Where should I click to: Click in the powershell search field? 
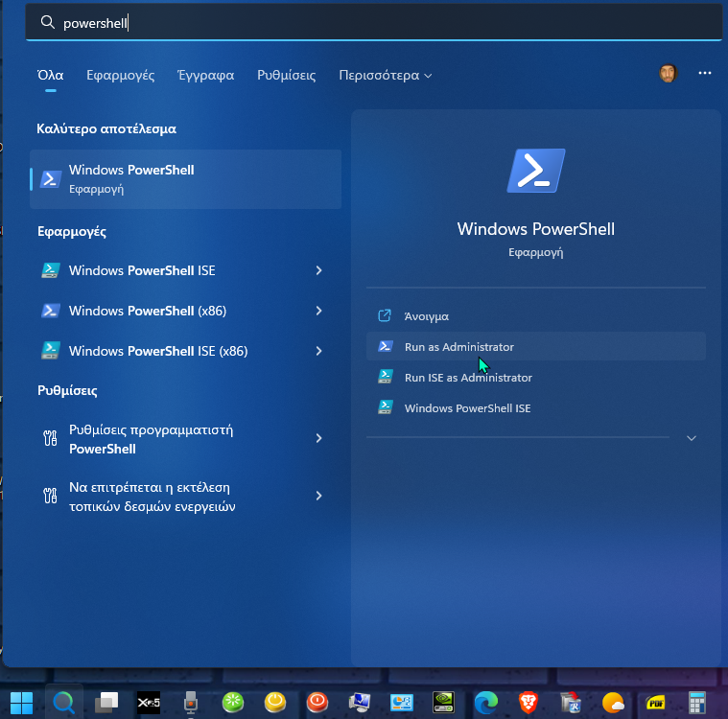click(x=373, y=22)
